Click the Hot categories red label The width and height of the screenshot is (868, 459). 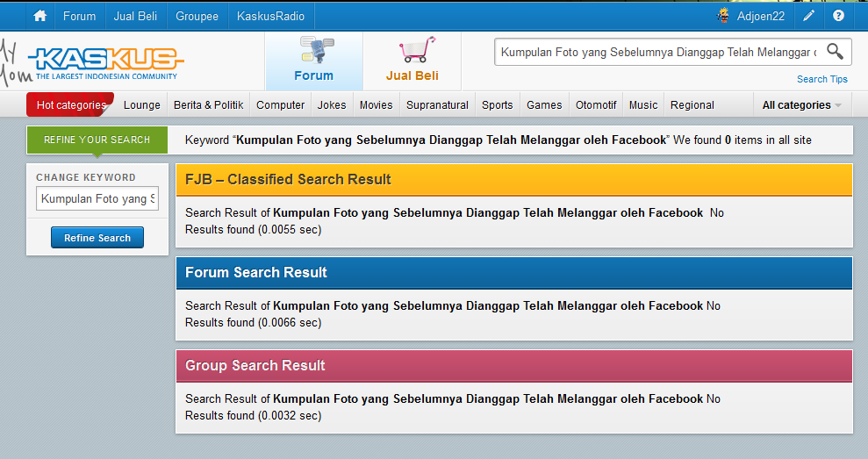pyautogui.click(x=71, y=104)
